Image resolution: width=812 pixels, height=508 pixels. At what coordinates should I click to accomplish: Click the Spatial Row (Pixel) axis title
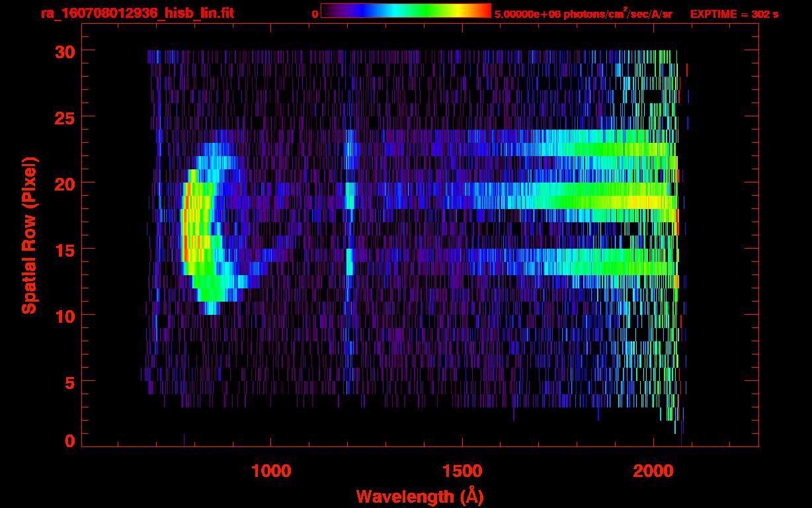point(28,235)
